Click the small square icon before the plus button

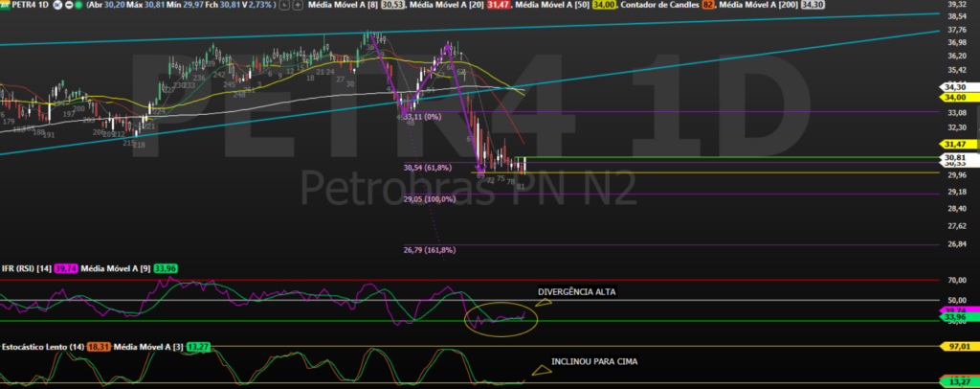[283, 5]
